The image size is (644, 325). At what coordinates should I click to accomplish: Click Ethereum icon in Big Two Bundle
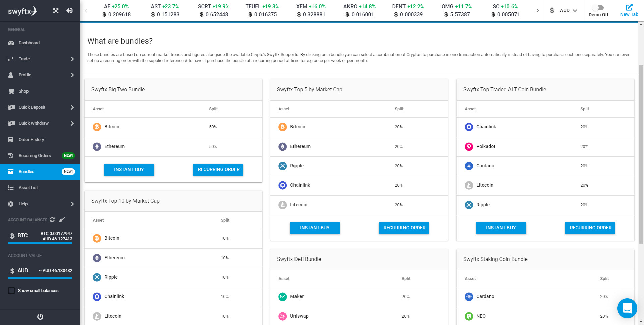point(97,147)
